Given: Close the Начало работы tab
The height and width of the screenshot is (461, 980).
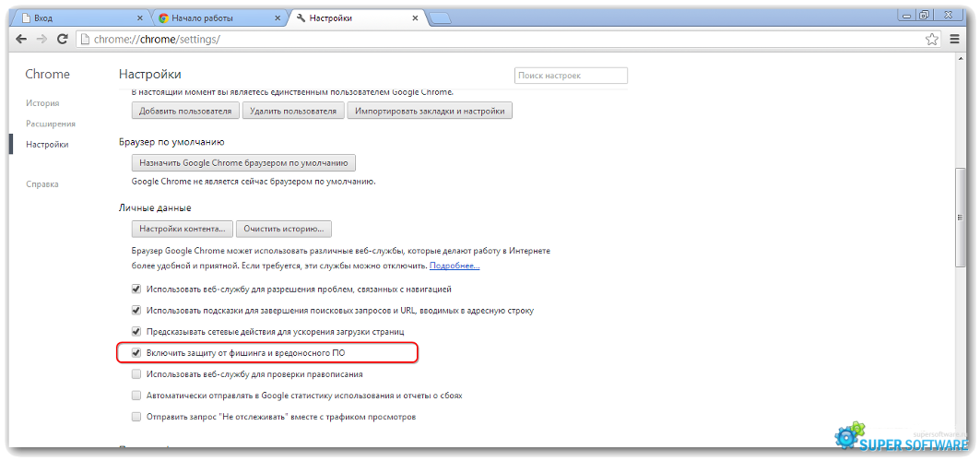Looking at the screenshot, I should click(277, 18).
